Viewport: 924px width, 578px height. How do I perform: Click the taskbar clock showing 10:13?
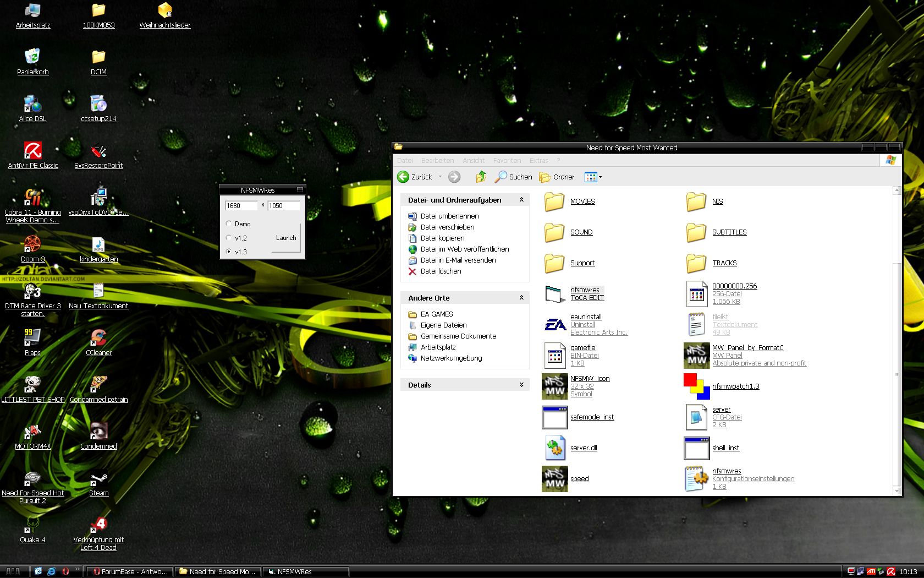click(909, 571)
